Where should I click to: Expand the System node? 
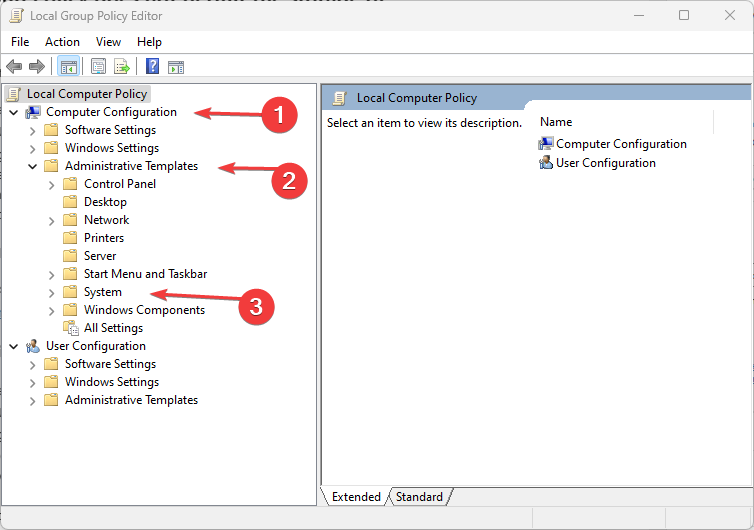coord(51,292)
